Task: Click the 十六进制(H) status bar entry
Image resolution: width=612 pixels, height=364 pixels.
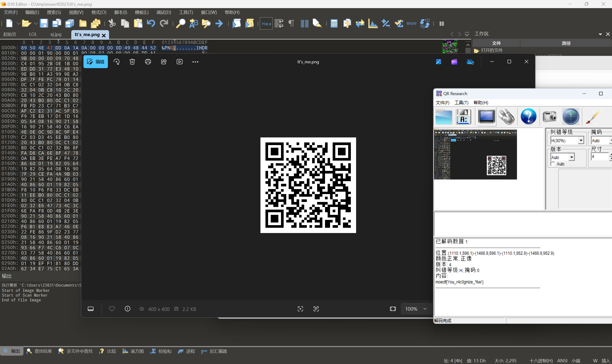Action: pos(541,361)
